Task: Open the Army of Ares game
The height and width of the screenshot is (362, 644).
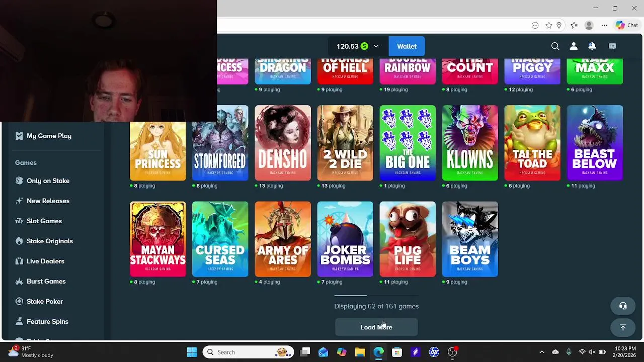Action: [x=283, y=239]
